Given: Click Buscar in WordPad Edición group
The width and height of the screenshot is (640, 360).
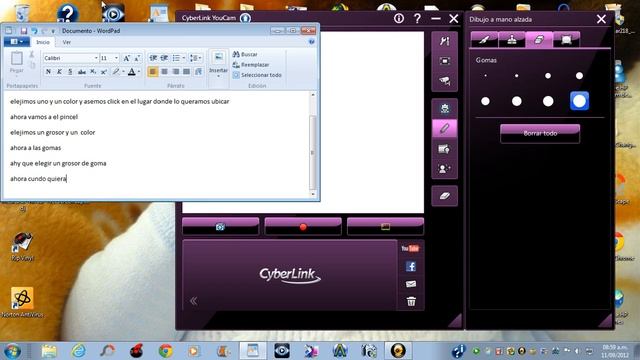Looking at the screenshot, I should pos(245,54).
